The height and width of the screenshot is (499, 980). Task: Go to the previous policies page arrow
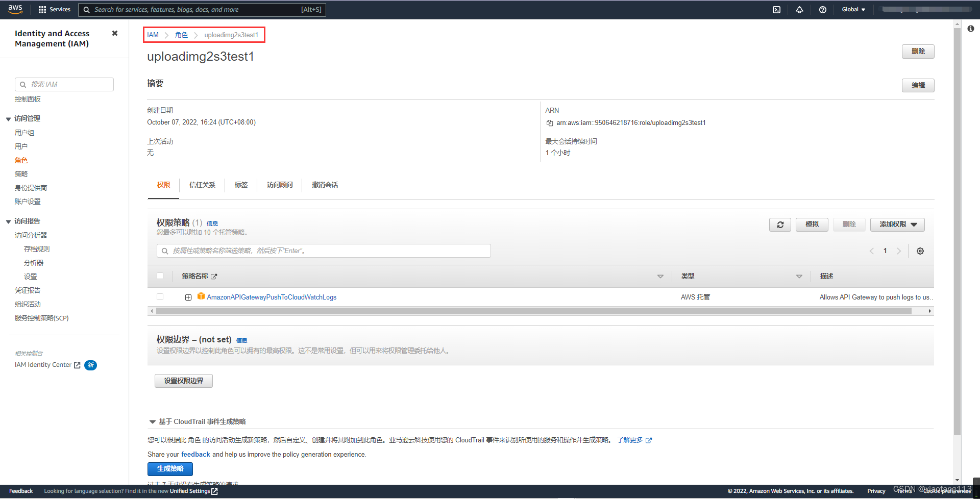point(872,251)
